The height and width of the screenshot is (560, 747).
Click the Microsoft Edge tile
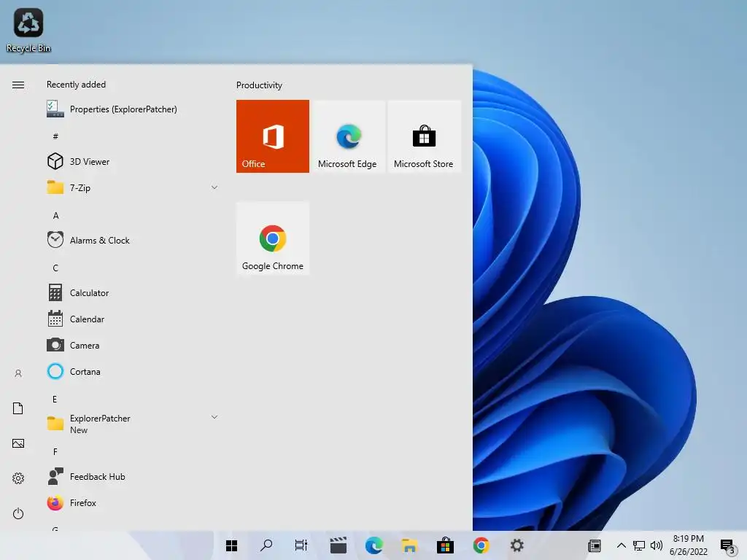tap(347, 136)
